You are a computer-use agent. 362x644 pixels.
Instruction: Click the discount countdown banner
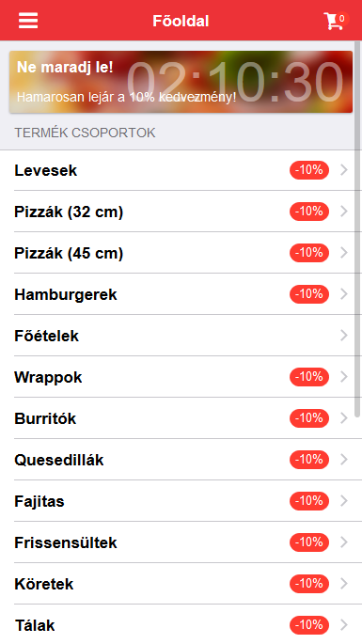tap(181, 82)
